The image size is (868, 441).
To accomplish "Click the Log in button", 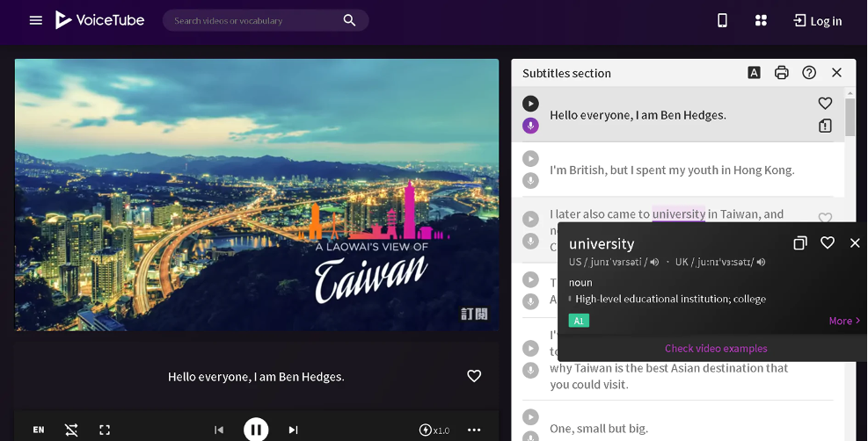I will click(x=818, y=21).
